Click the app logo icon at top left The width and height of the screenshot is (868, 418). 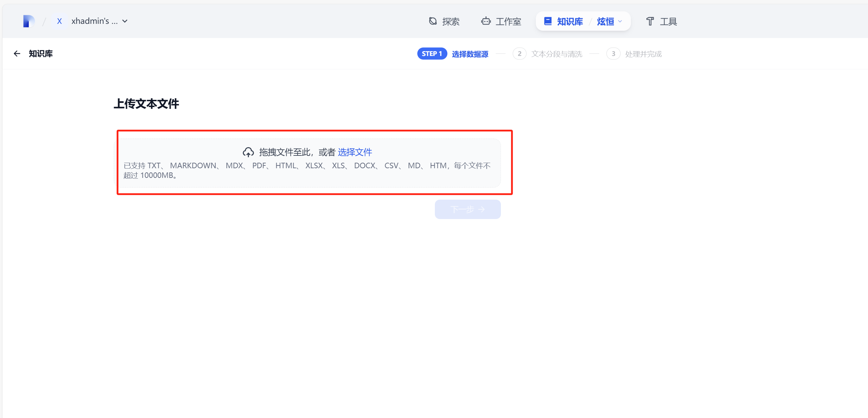point(29,21)
